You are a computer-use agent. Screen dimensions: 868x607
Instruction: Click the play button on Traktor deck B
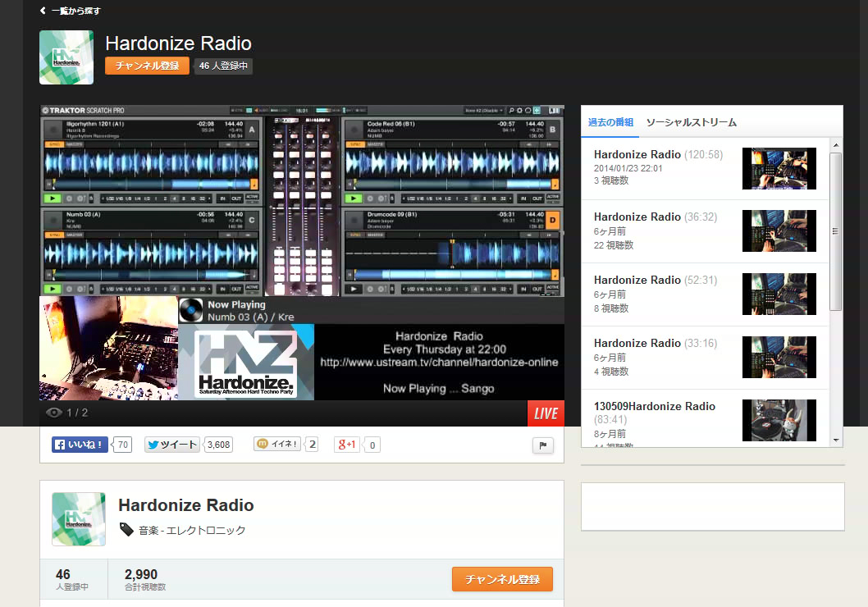353,198
